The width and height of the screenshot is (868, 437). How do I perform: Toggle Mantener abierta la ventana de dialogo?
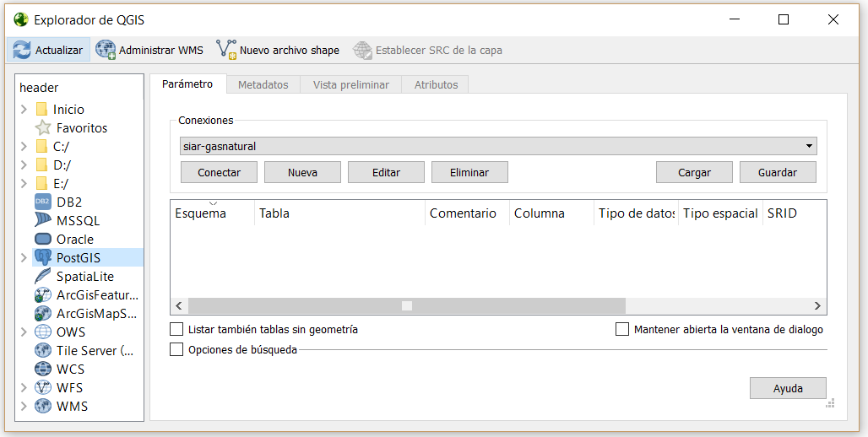(622, 330)
